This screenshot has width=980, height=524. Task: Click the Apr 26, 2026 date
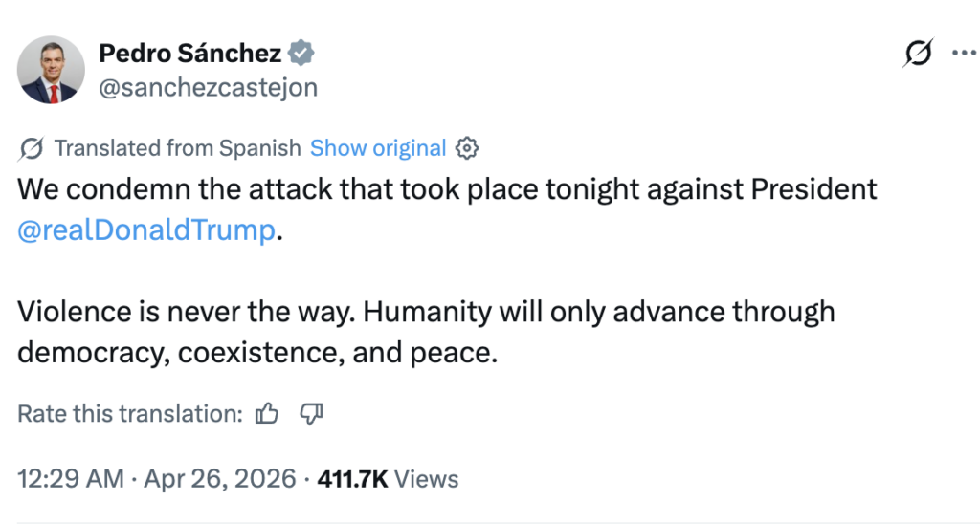[219, 478]
